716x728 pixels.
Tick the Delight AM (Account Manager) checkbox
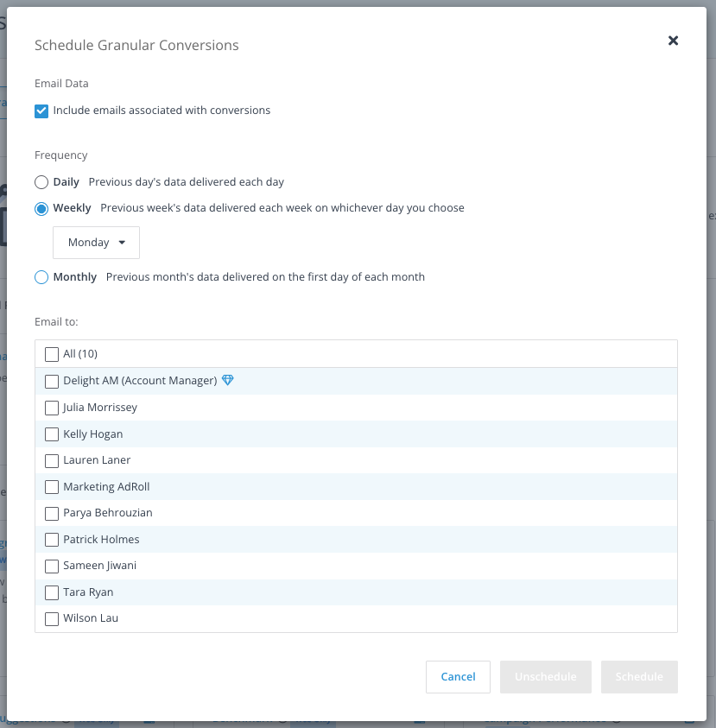[x=52, y=381]
